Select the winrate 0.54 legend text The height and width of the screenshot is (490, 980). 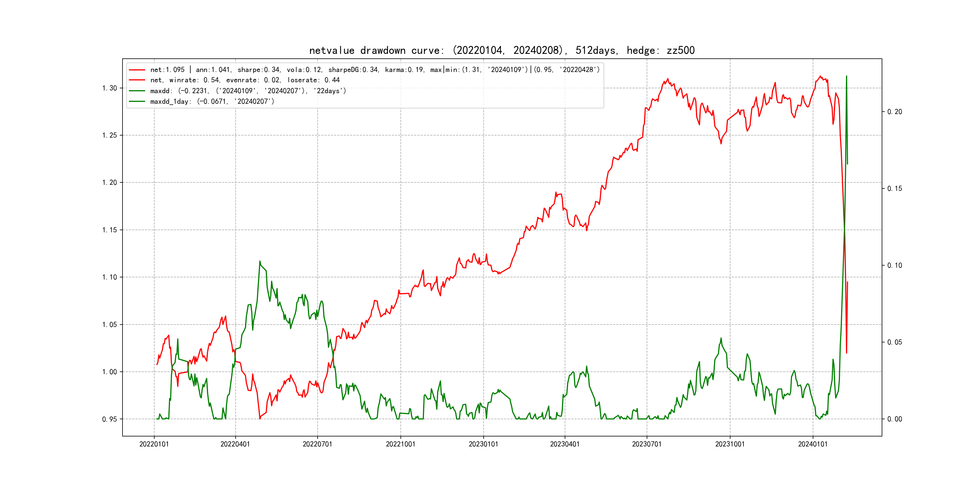pyautogui.click(x=245, y=80)
